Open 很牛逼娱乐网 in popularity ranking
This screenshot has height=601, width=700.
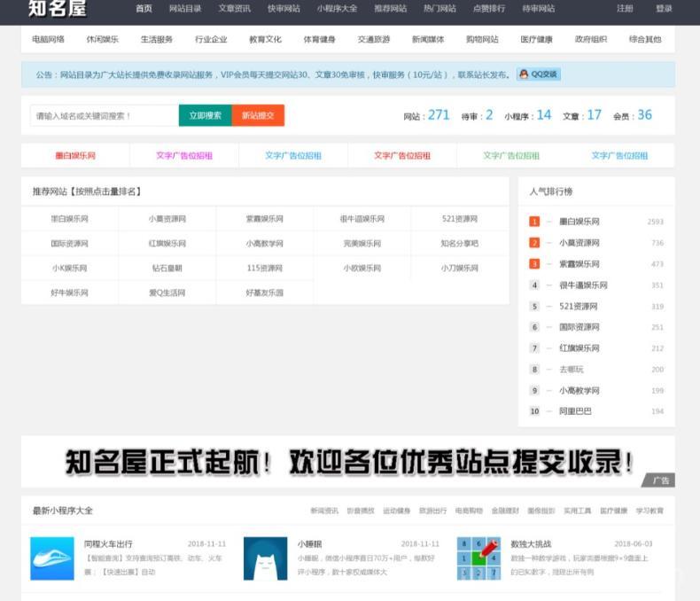583,285
